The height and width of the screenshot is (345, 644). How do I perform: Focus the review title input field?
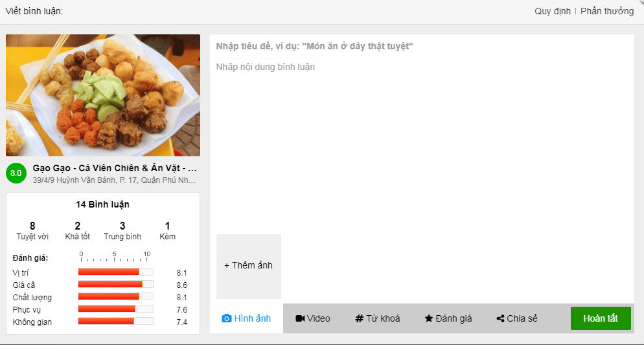pyautogui.click(x=422, y=46)
